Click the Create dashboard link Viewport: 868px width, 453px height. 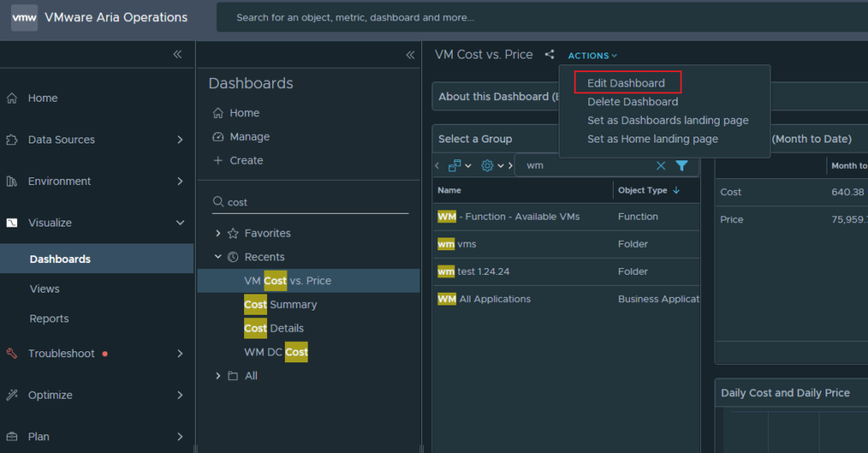pos(247,160)
